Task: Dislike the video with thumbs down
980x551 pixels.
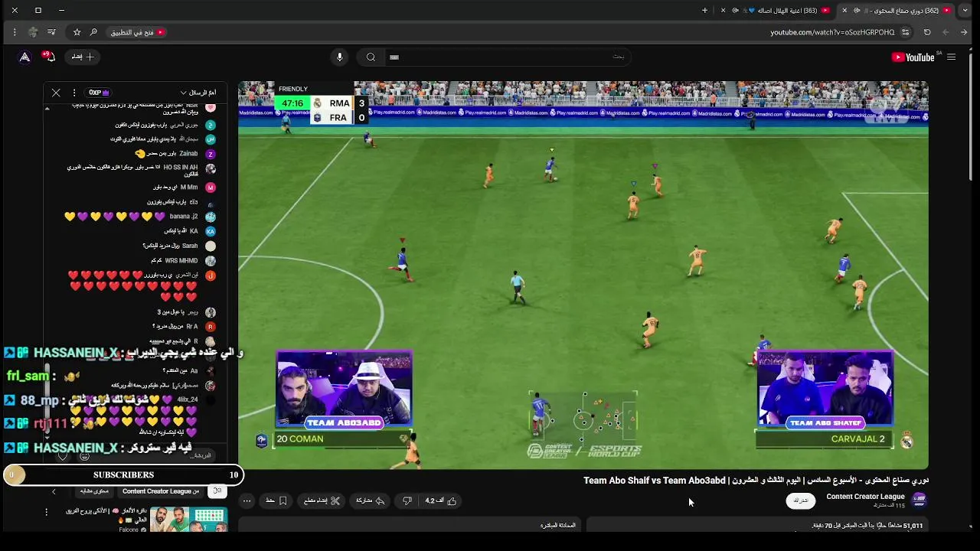Action: coord(407,500)
